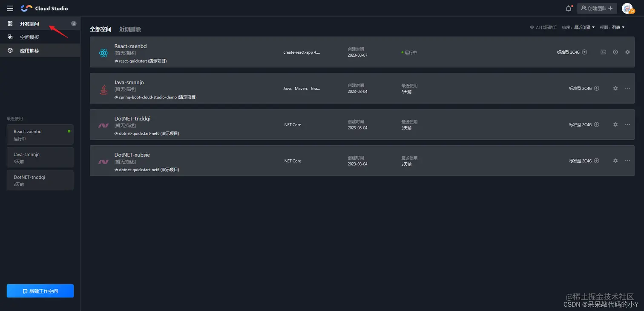Click dotnet-quickstart-net6 link under DotNET-tnddqi
Screen dimensions: 644x311
point(147,133)
